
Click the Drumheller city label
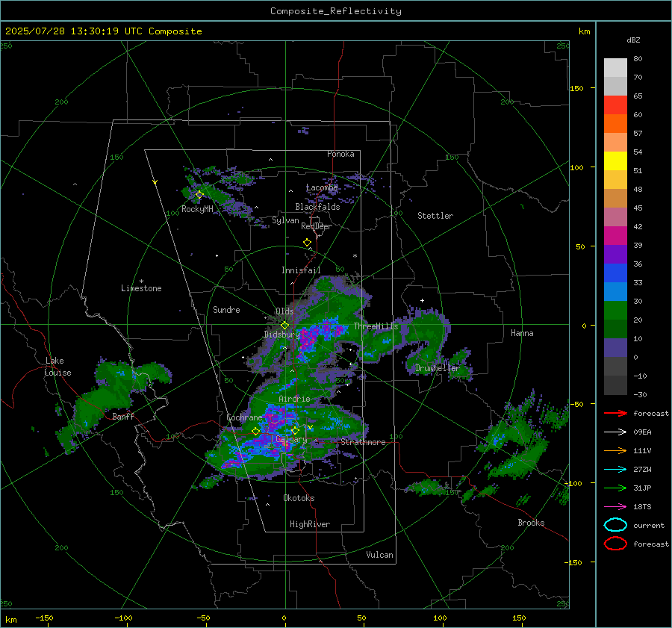tap(438, 368)
